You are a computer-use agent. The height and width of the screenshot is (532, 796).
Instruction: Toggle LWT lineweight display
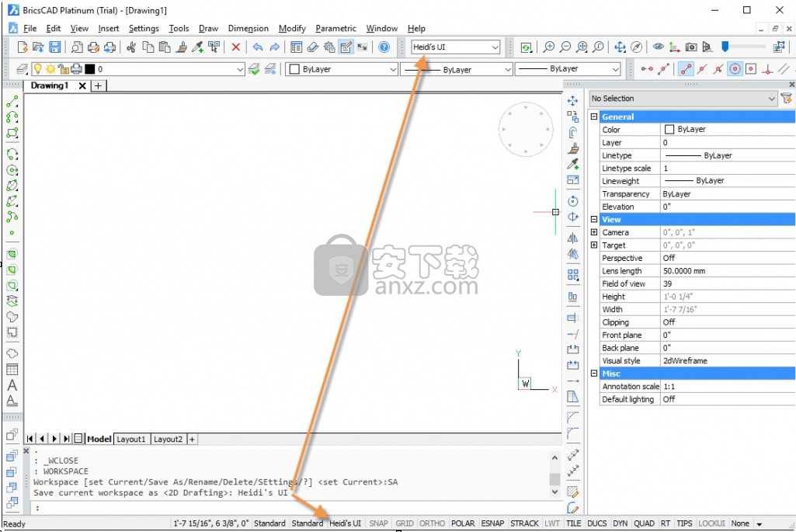552,523
